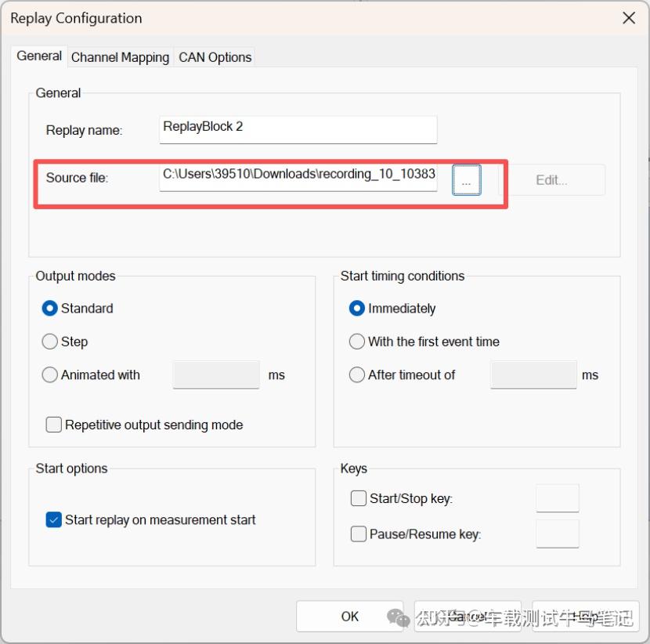Select the General tab

tap(39, 56)
